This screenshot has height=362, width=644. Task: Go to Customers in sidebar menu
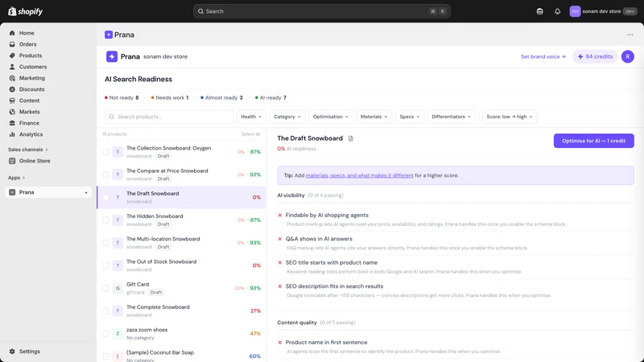click(x=33, y=67)
